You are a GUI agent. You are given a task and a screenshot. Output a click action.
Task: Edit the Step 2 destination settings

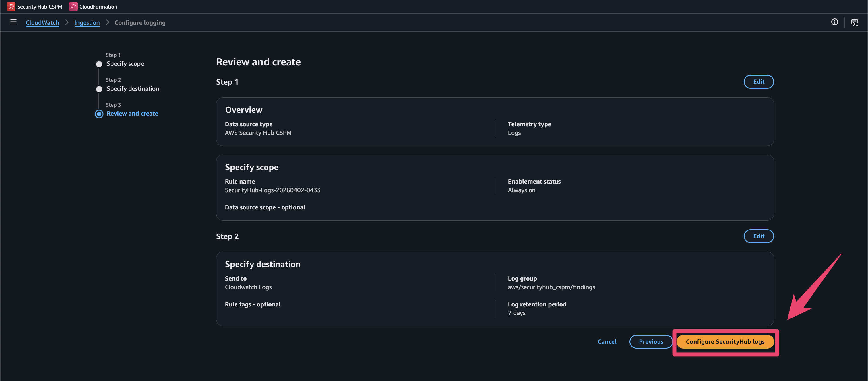pos(758,236)
